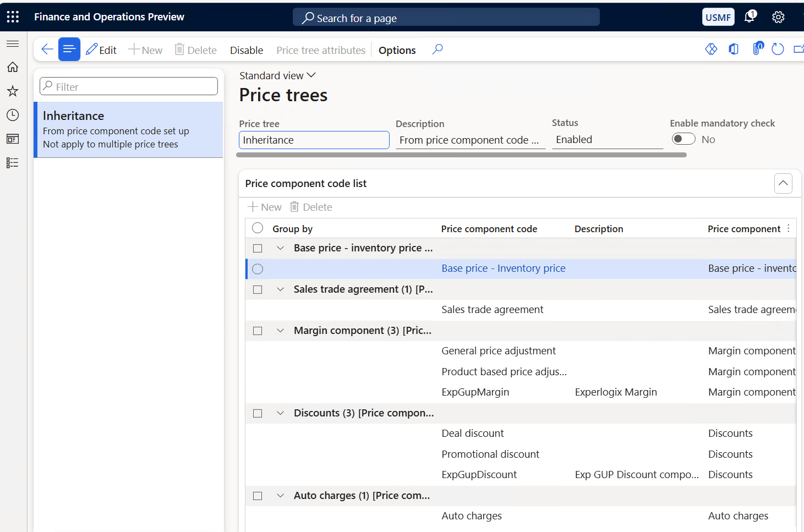Screen dimensions: 804x532
Task: Open document attachments paperclip icon
Action: click(758, 49)
